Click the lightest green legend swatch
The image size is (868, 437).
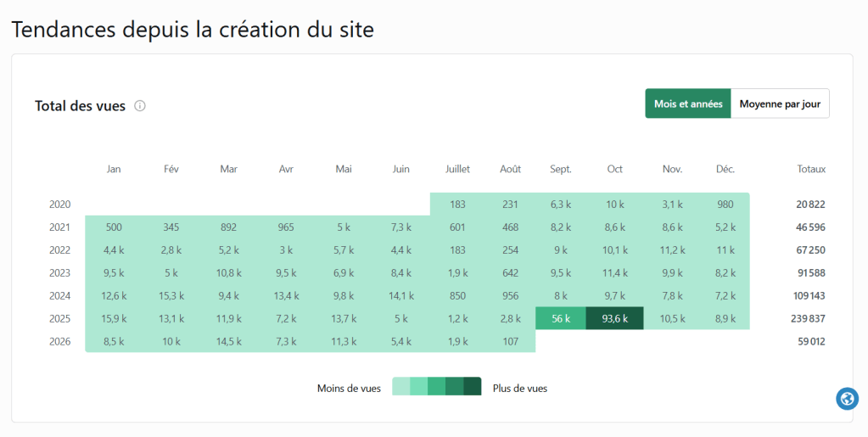401,386
